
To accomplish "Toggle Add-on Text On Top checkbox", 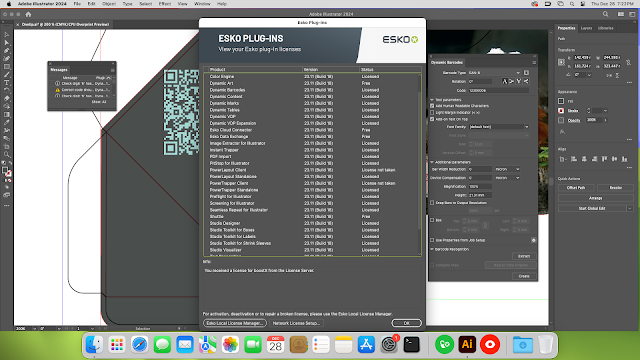I will (x=432, y=119).
